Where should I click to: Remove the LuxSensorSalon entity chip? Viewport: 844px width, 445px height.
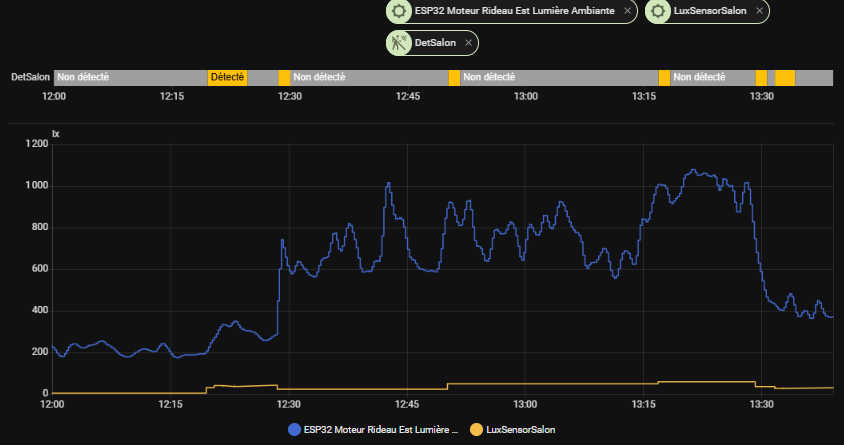click(760, 11)
